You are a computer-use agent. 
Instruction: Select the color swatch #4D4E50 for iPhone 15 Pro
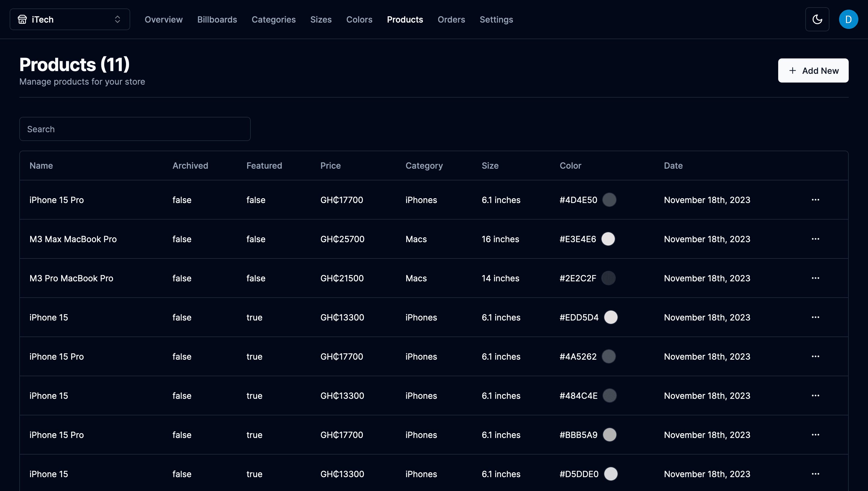(x=609, y=200)
